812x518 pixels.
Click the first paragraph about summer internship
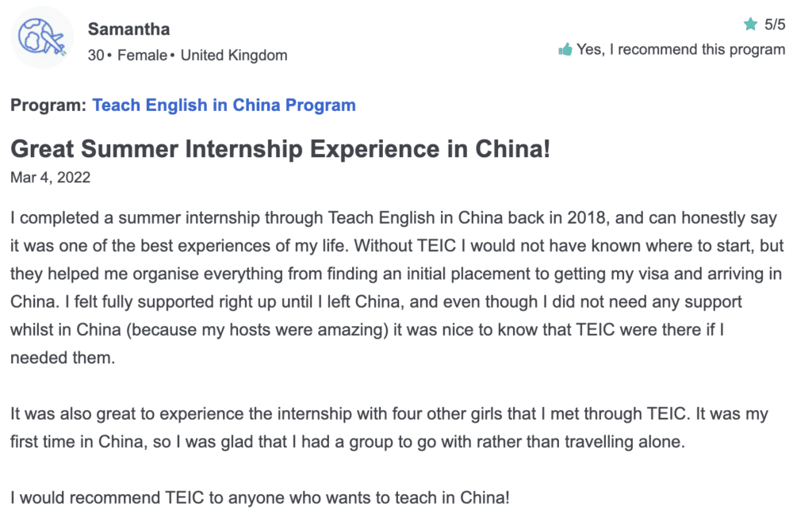397,288
